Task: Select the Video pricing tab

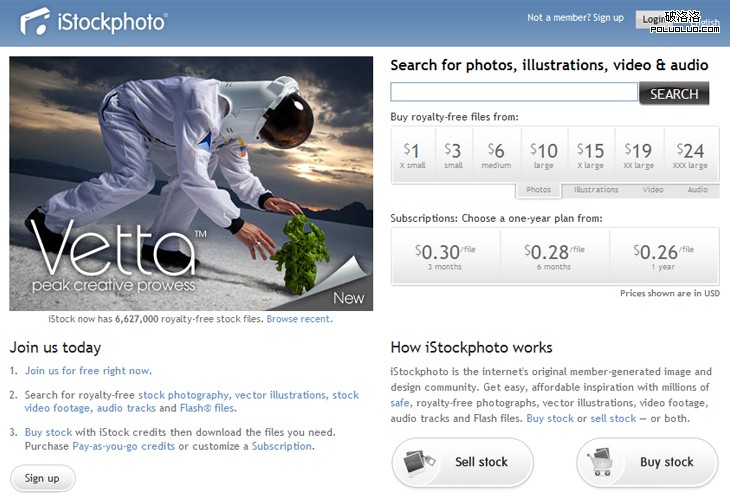Action: pos(653,189)
